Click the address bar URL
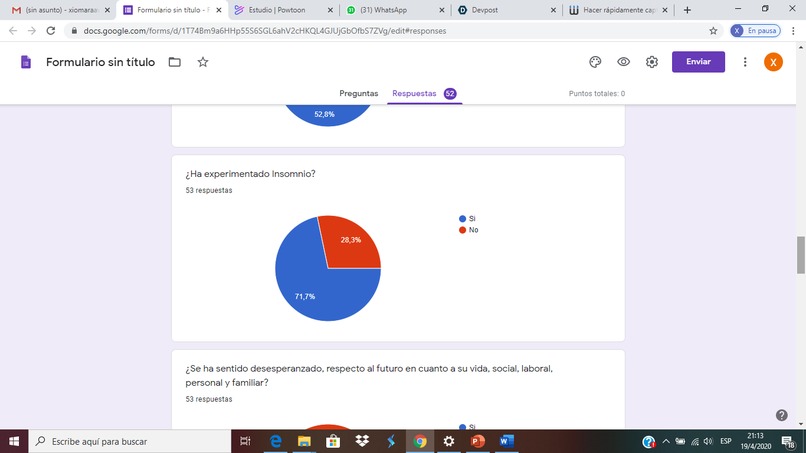Screen dimensions: 806x453 [265, 31]
